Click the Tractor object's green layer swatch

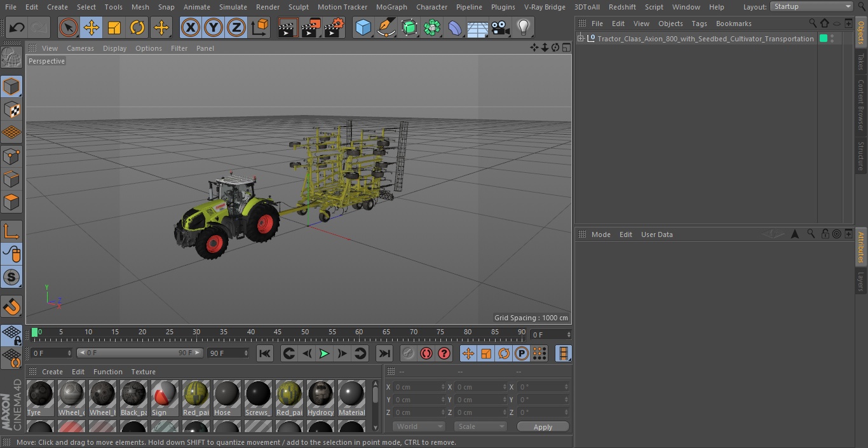point(823,39)
